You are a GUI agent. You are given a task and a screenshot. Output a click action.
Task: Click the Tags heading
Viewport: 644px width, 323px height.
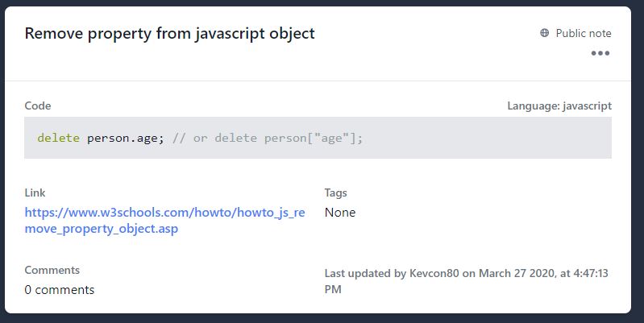point(335,193)
